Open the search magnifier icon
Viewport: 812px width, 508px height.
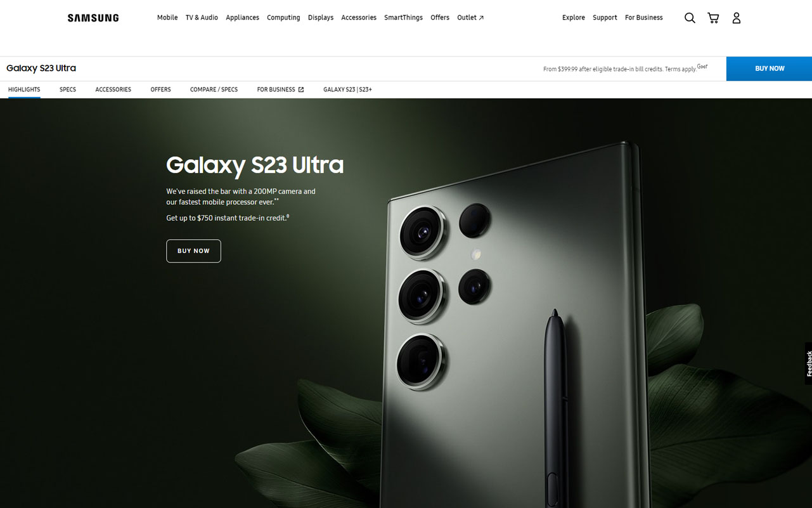coord(690,18)
